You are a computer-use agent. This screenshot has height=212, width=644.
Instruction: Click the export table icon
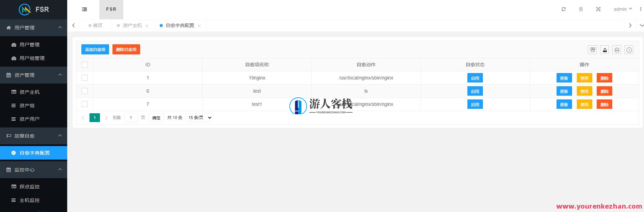click(605, 50)
